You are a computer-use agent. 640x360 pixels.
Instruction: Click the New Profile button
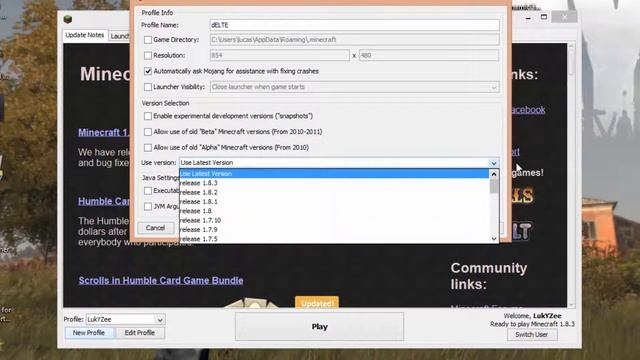click(89, 333)
